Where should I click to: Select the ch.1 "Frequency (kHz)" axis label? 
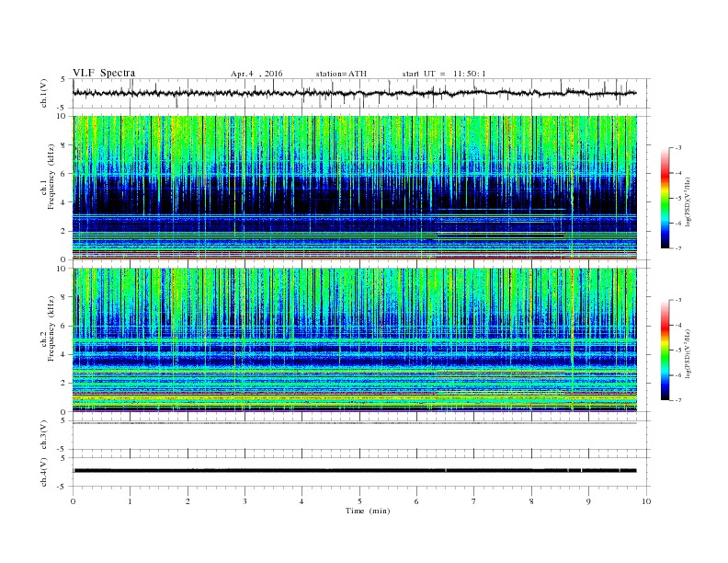tap(51, 177)
